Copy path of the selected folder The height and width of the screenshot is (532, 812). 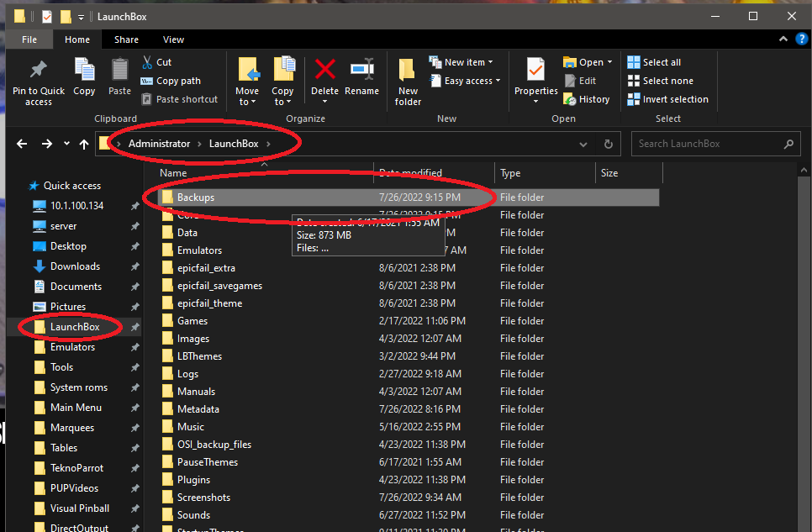[x=171, y=81]
